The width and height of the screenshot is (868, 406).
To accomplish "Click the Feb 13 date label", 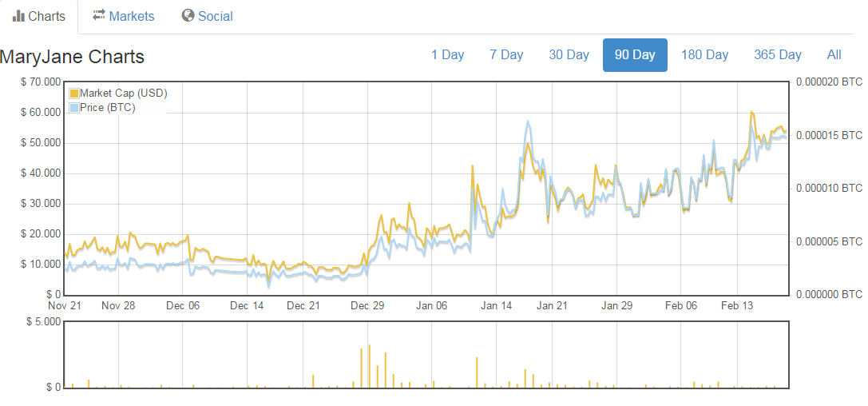I will [737, 306].
